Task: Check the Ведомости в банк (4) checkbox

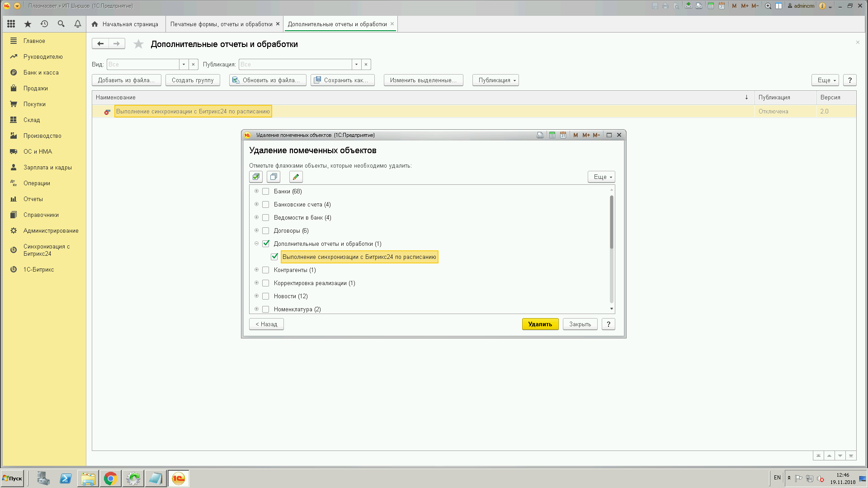Action: coord(266,218)
